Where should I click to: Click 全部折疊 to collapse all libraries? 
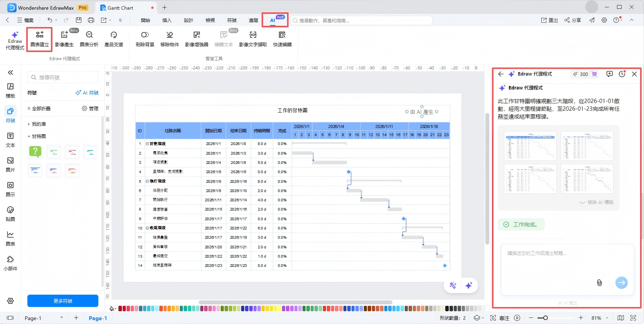39,108
